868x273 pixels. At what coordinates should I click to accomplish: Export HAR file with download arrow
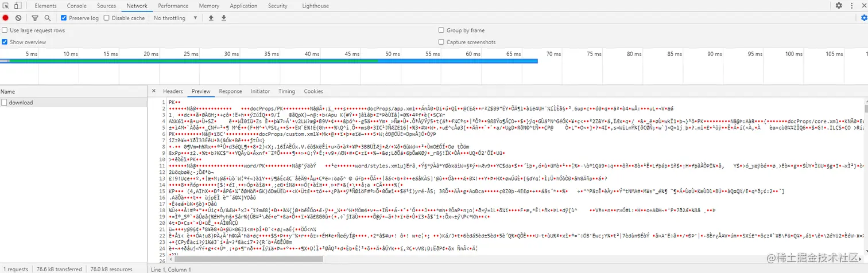tap(223, 18)
